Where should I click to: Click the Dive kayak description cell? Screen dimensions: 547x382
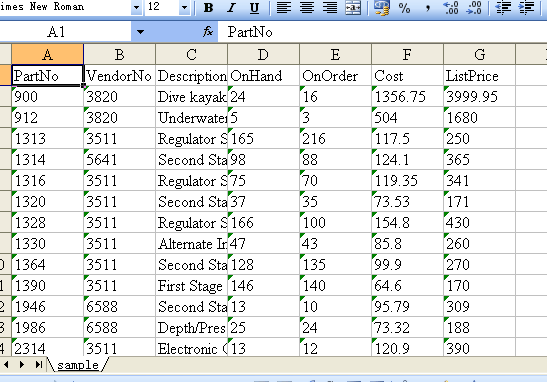point(192,96)
